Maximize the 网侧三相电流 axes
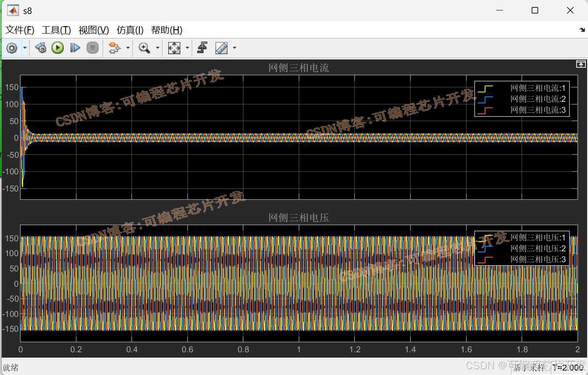Viewport: 588px width, 375px height. click(581, 64)
